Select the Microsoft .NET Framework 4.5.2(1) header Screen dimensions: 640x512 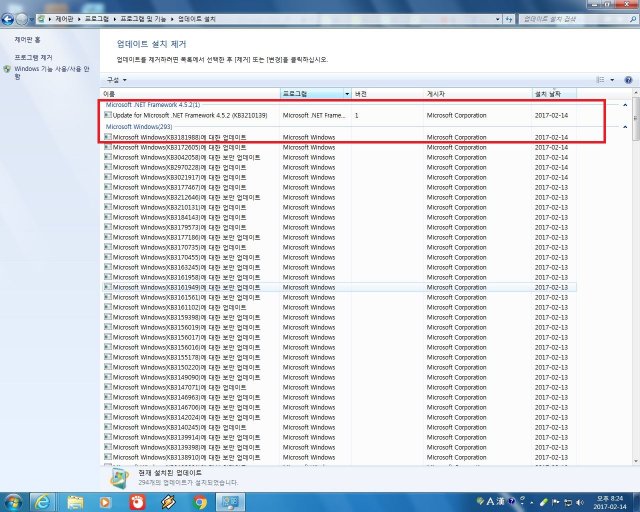coord(153,105)
